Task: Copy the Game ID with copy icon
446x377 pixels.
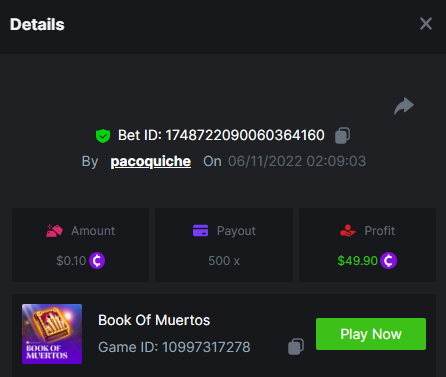Action: point(296,347)
